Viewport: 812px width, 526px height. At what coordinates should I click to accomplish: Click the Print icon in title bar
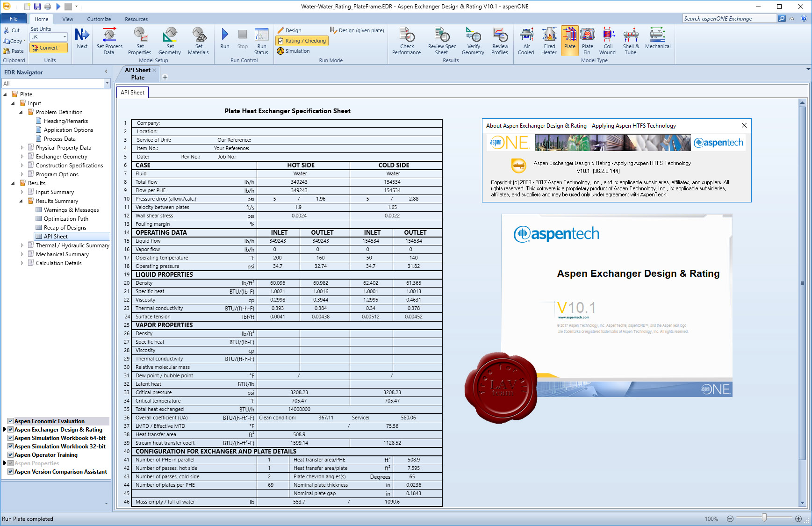click(x=48, y=7)
